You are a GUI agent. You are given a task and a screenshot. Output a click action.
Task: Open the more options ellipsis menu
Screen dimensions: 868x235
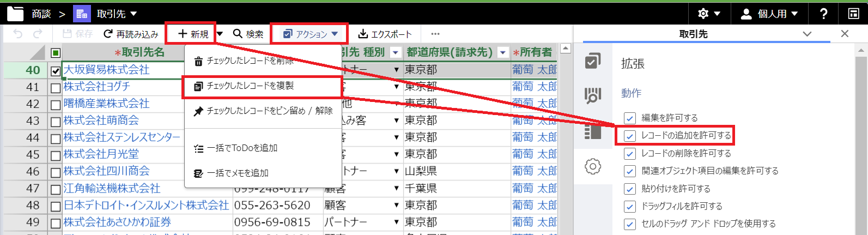[x=435, y=34]
